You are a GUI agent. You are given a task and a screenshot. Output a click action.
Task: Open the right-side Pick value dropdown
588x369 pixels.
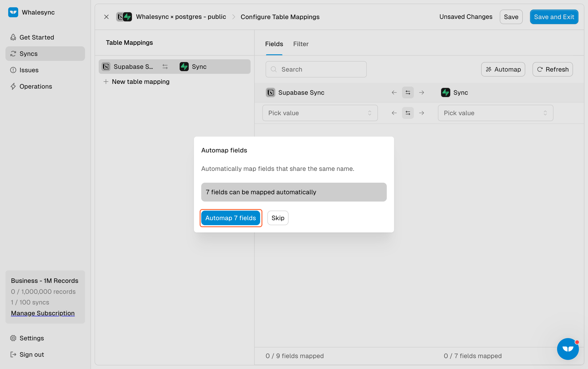(x=495, y=113)
